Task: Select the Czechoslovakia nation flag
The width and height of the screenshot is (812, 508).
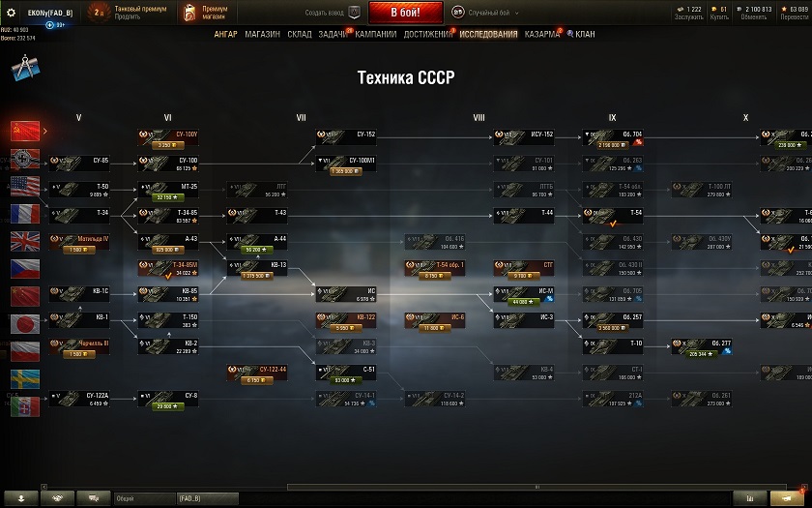Action: (x=25, y=269)
